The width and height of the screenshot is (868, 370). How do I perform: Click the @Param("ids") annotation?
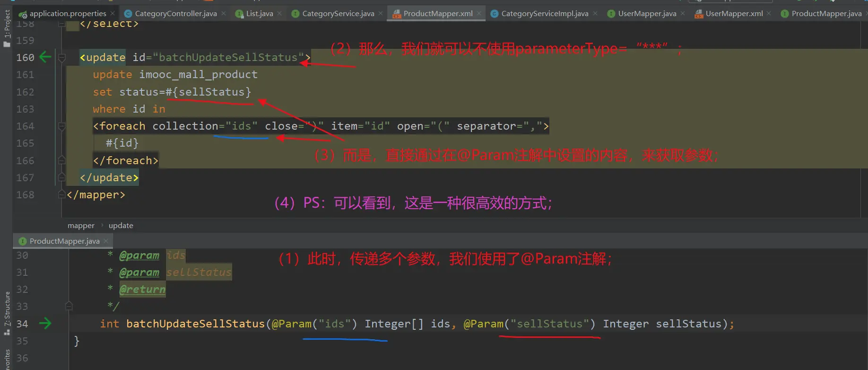coord(314,324)
